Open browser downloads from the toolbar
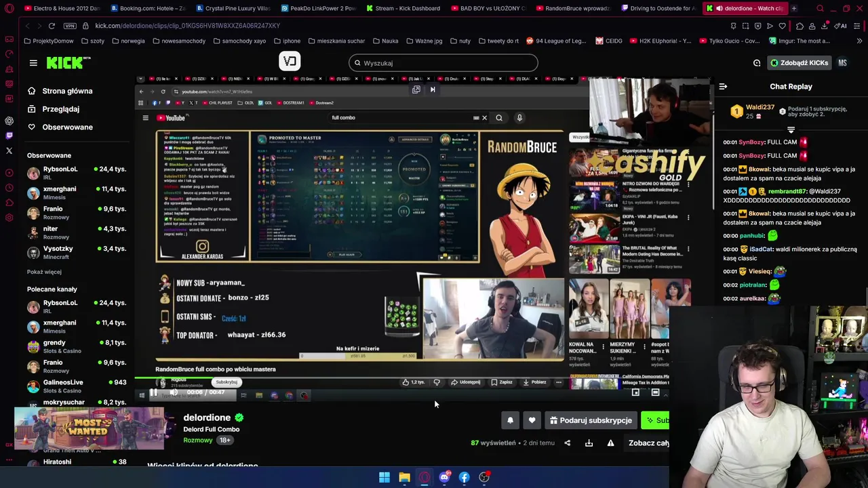This screenshot has width=868, height=488. click(825, 26)
